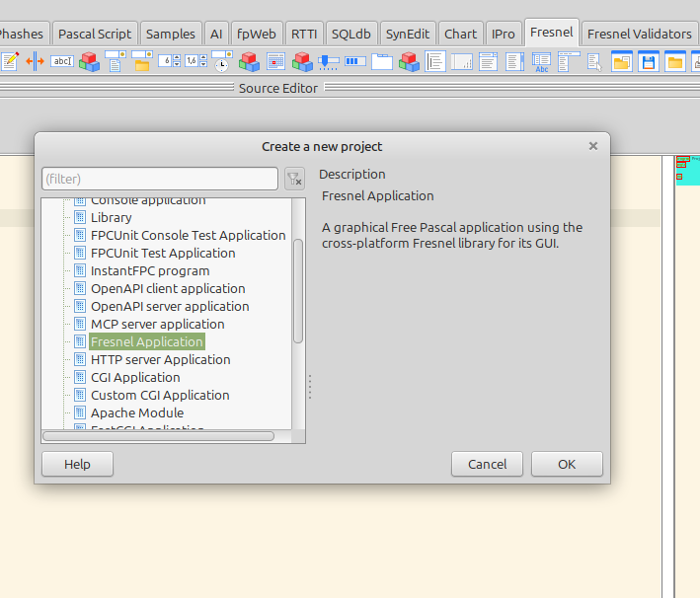
Task: Select the orange splitter arrows component
Action: tap(35, 61)
